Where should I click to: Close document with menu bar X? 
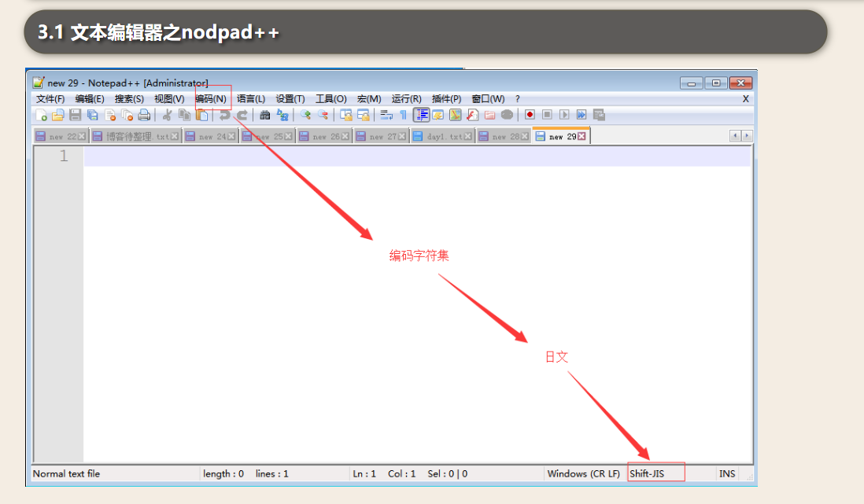745,98
